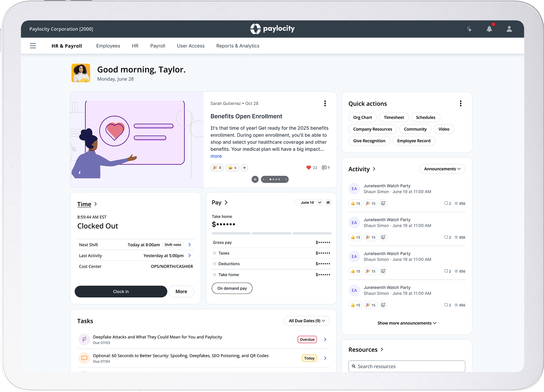
Task: Open the Deepfake Attacks task arrow
Action: [325, 339]
